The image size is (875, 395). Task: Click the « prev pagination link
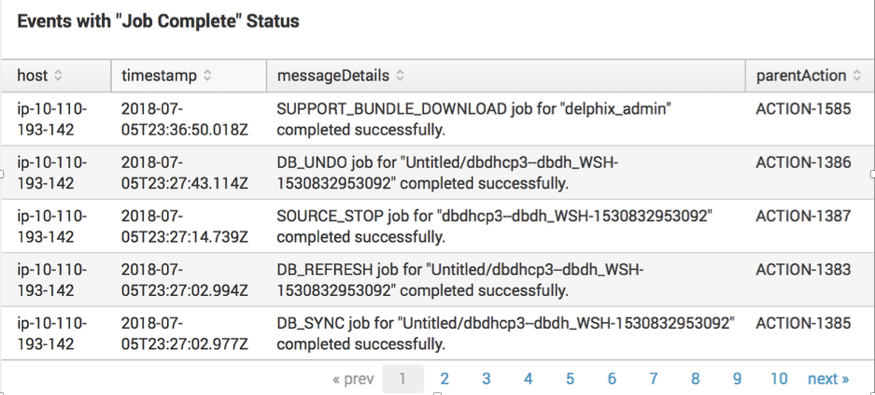point(353,379)
